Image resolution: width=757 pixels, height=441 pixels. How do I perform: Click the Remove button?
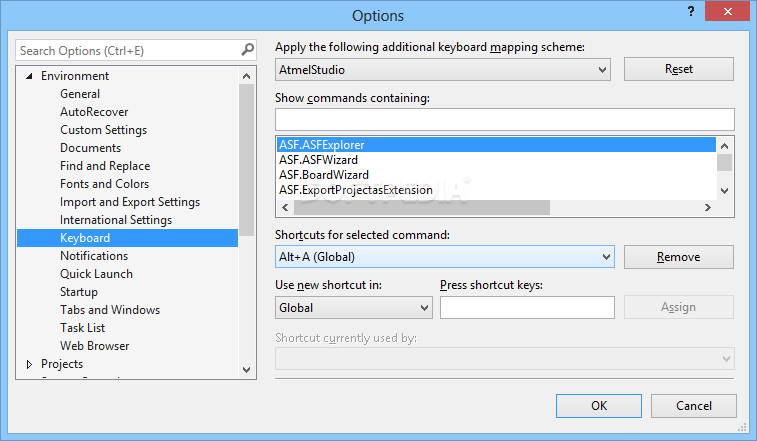coord(679,257)
